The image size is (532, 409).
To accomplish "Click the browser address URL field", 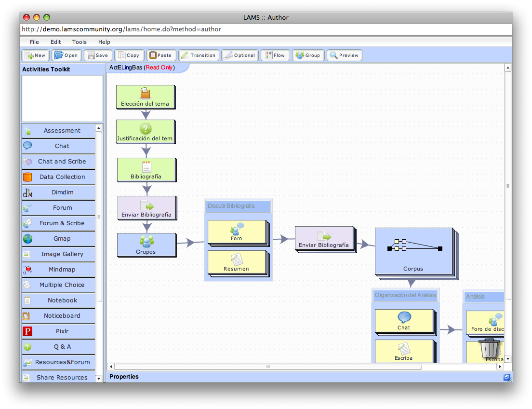I will point(266,29).
